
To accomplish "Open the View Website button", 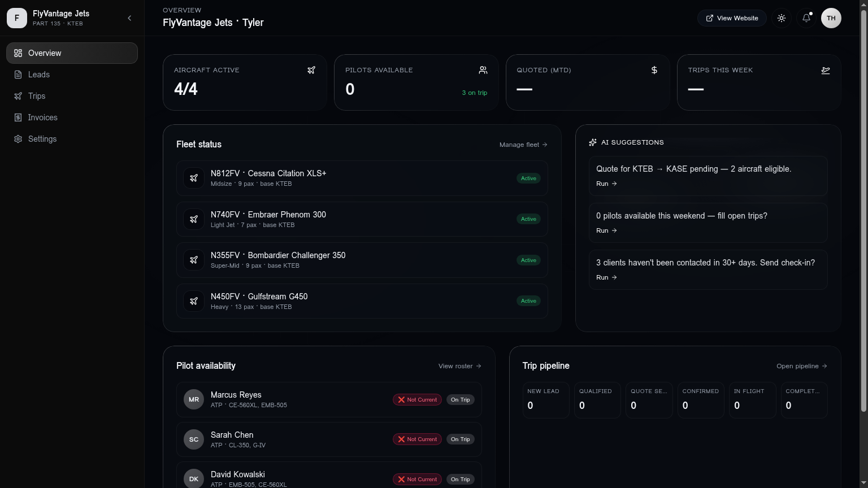I will pos(732,18).
